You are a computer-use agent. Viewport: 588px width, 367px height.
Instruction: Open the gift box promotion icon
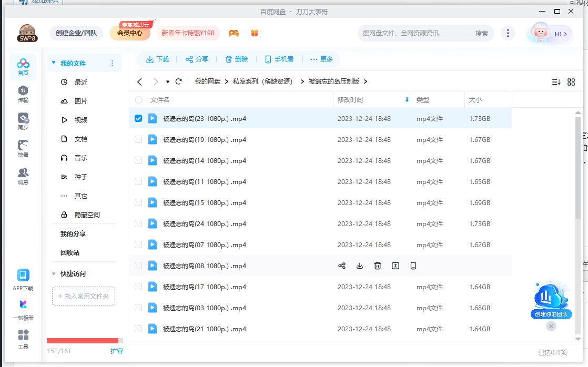point(255,32)
